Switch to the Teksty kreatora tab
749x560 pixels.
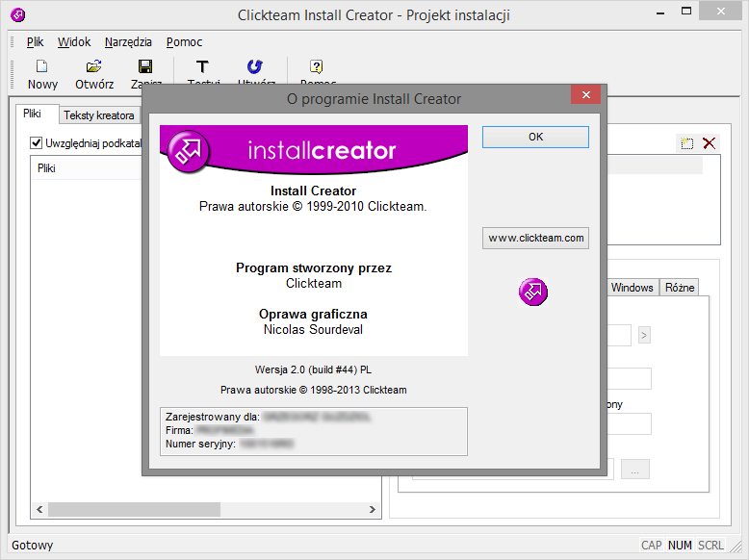coord(99,115)
